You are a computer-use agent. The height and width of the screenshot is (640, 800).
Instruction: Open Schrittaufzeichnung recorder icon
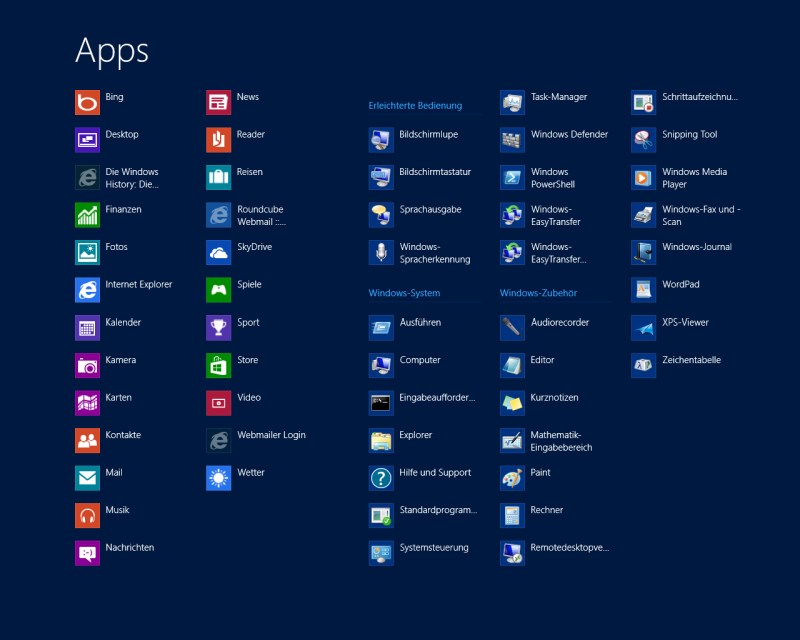point(643,103)
